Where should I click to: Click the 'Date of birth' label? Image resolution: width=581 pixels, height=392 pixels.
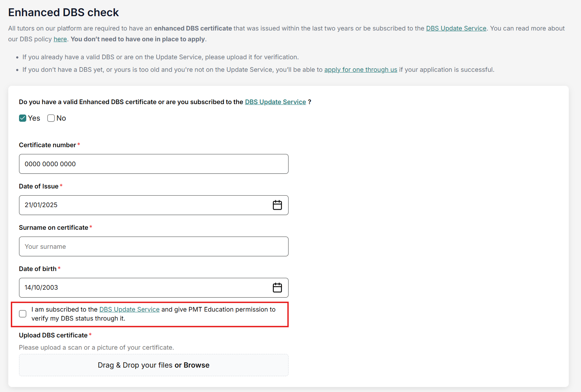[x=38, y=269]
